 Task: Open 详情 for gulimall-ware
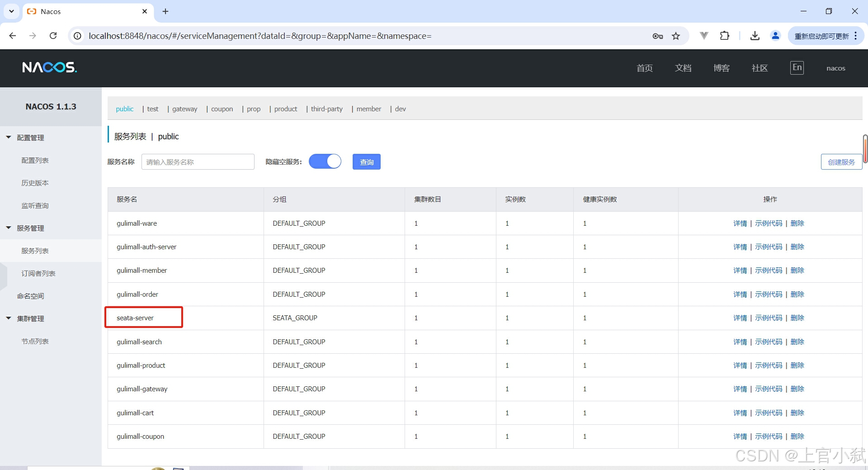pyautogui.click(x=740, y=223)
